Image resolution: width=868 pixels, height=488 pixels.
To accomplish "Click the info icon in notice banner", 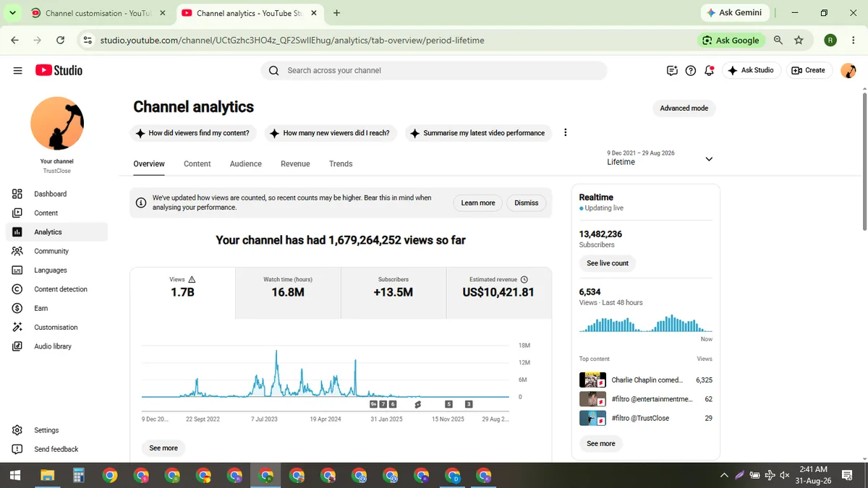I will point(141,202).
